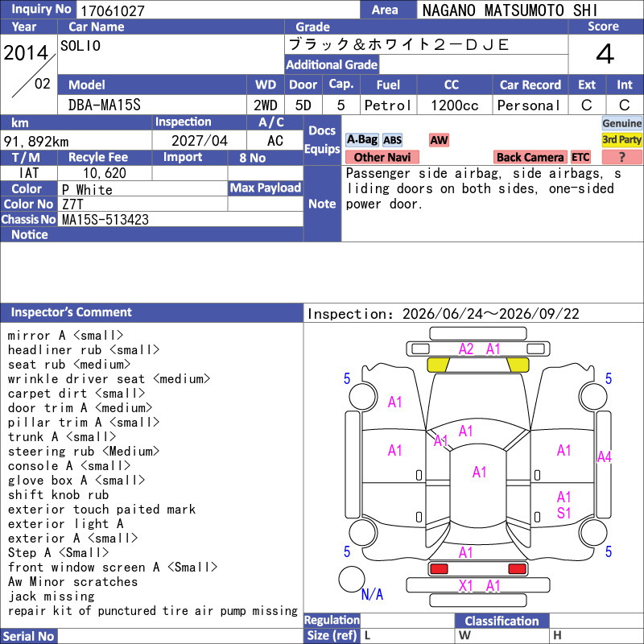Select the Other Navi equipment badge

[382, 157]
